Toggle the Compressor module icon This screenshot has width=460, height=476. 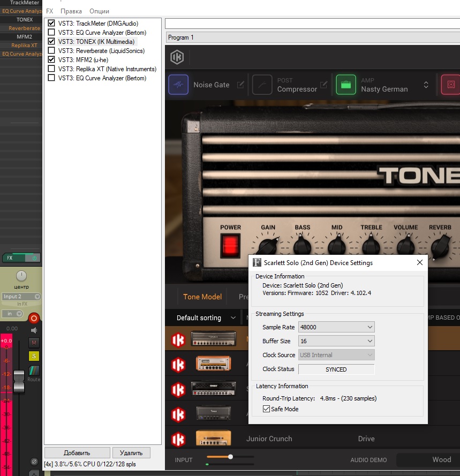coord(262,85)
